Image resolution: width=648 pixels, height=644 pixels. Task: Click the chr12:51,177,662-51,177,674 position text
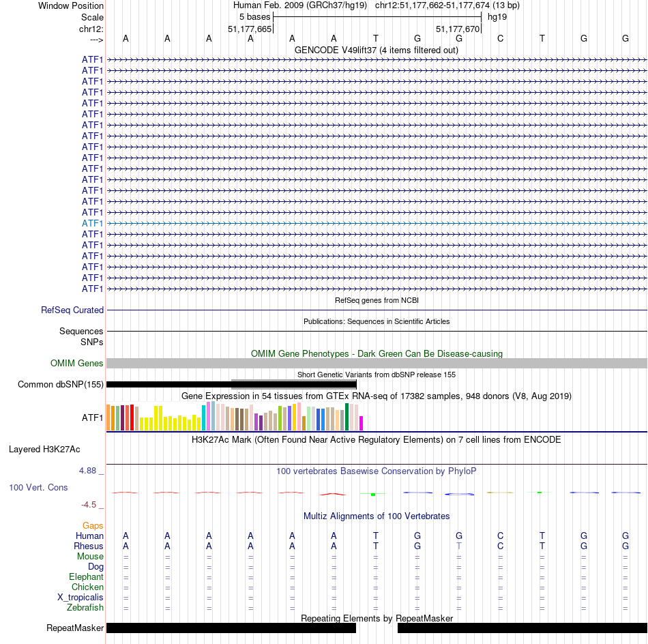432,5
